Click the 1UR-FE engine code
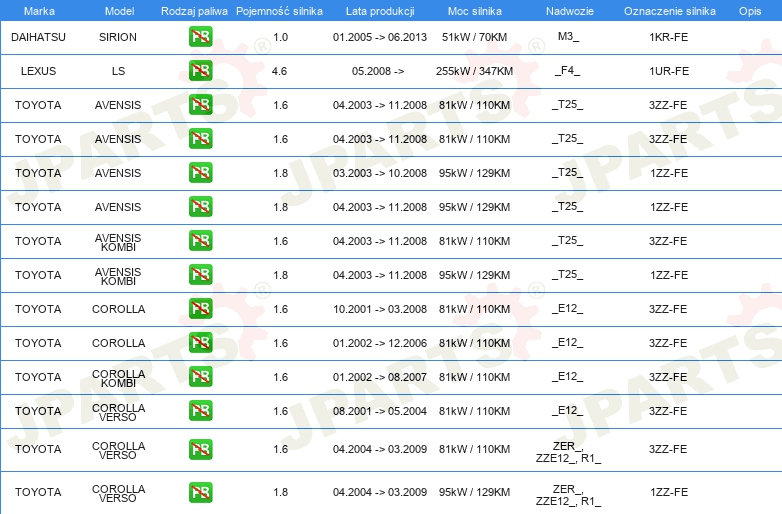The width and height of the screenshot is (782, 514). point(669,71)
